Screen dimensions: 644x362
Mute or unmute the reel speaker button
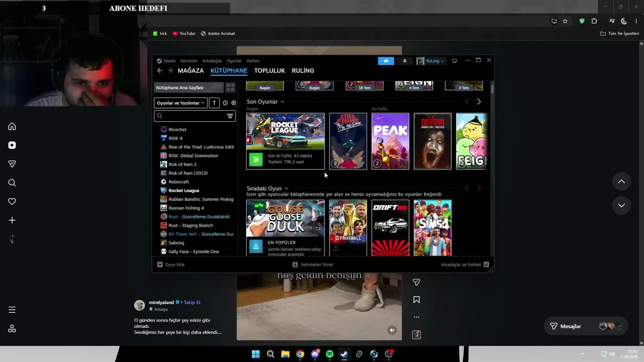point(392,330)
